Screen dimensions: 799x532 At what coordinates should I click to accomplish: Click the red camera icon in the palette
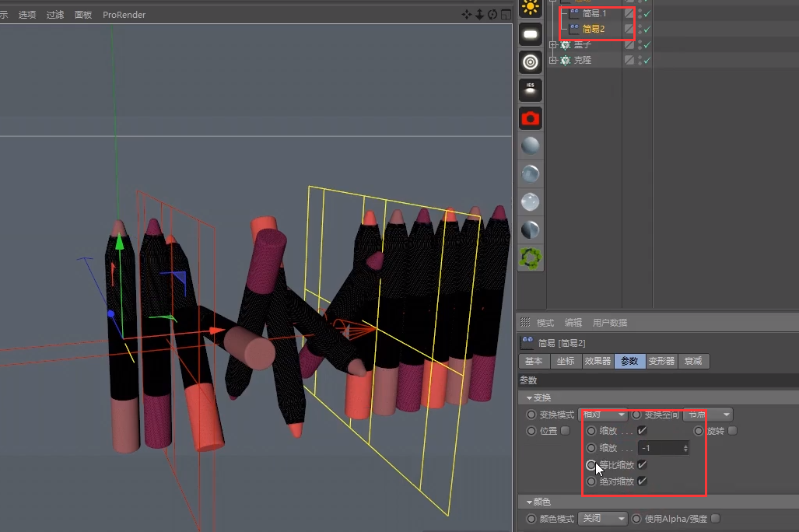click(530, 118)
